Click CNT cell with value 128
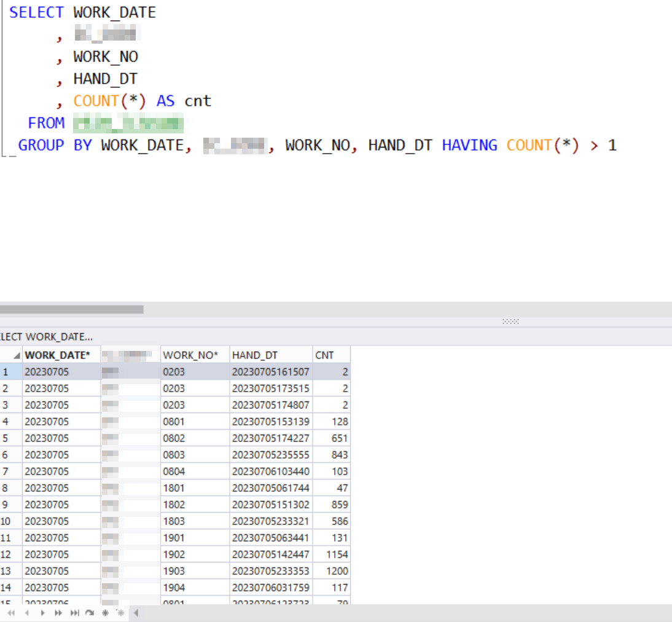The width and height of the screenshot is (672, 622). [332, 422]
